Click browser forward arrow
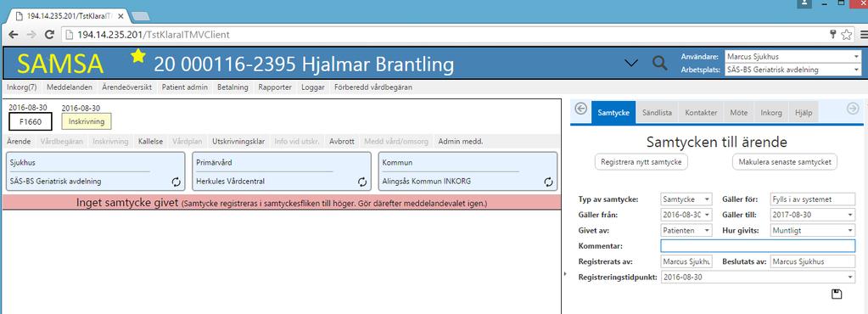Viewport: 868px width, 314px height. click(31, 35)
